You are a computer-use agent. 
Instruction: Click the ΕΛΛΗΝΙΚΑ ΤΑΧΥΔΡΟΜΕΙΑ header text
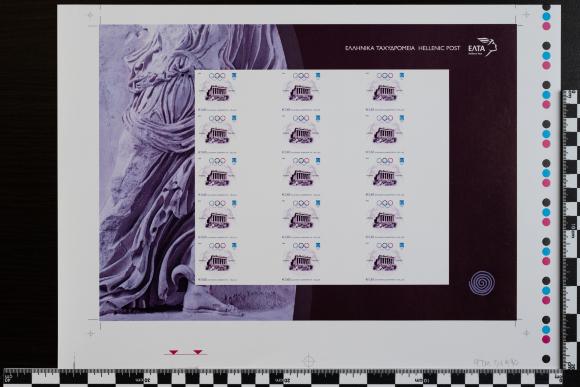[x=380, y=48]
